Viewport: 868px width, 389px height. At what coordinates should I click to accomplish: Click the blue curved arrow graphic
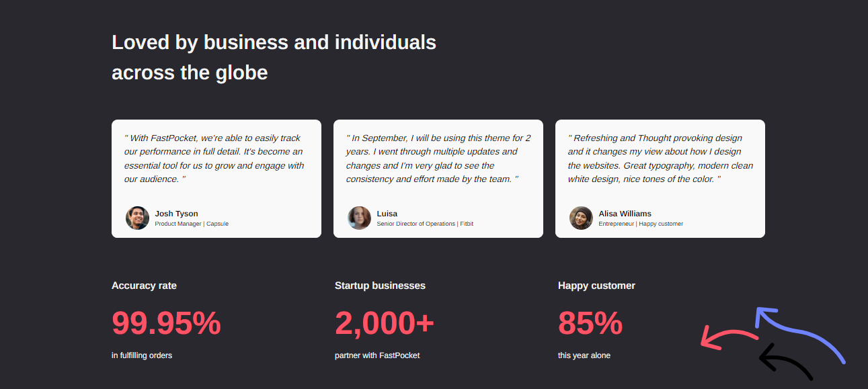click(799, 335)
